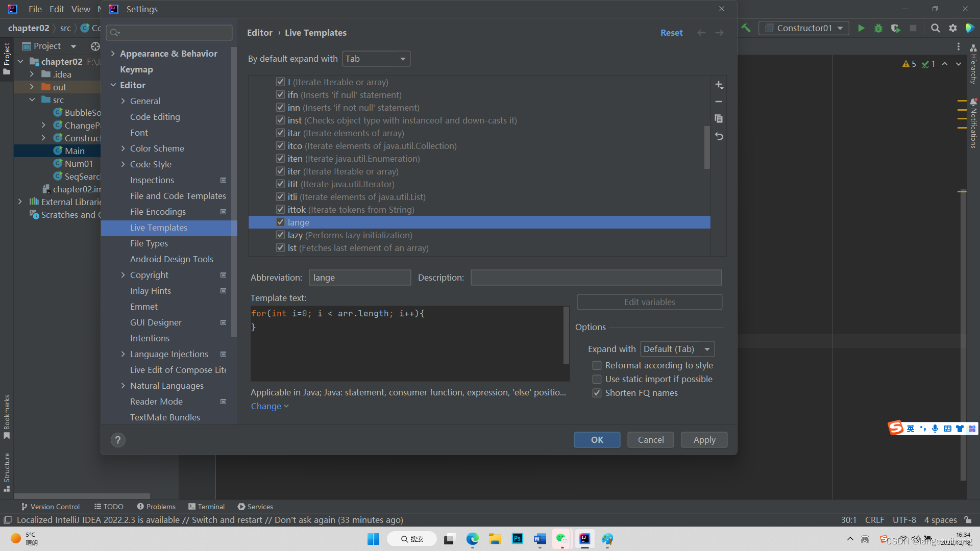This screenshot has width=980, height=551.
Task: Click the Description input field
Action: [596, 278]
